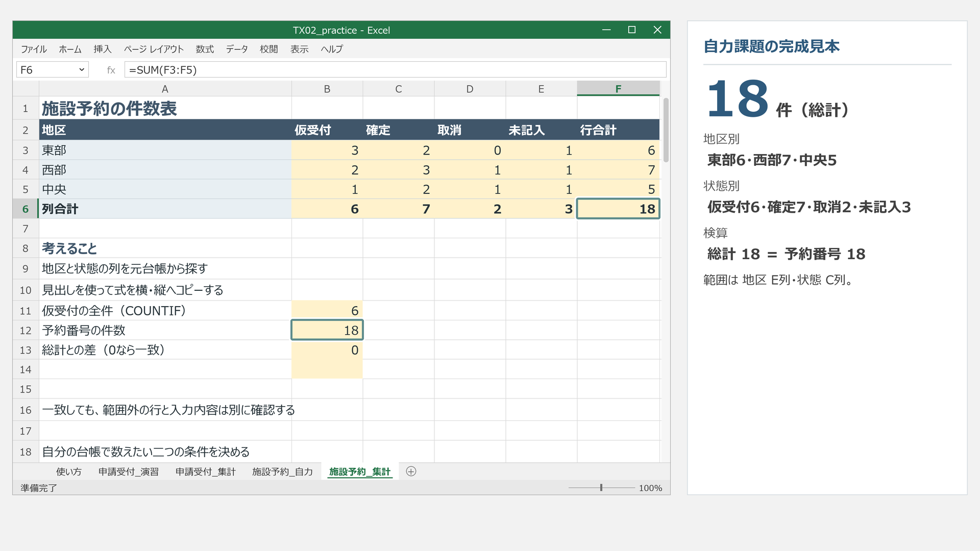Click cell 総計との差（0なら一致）

point(165,350)
